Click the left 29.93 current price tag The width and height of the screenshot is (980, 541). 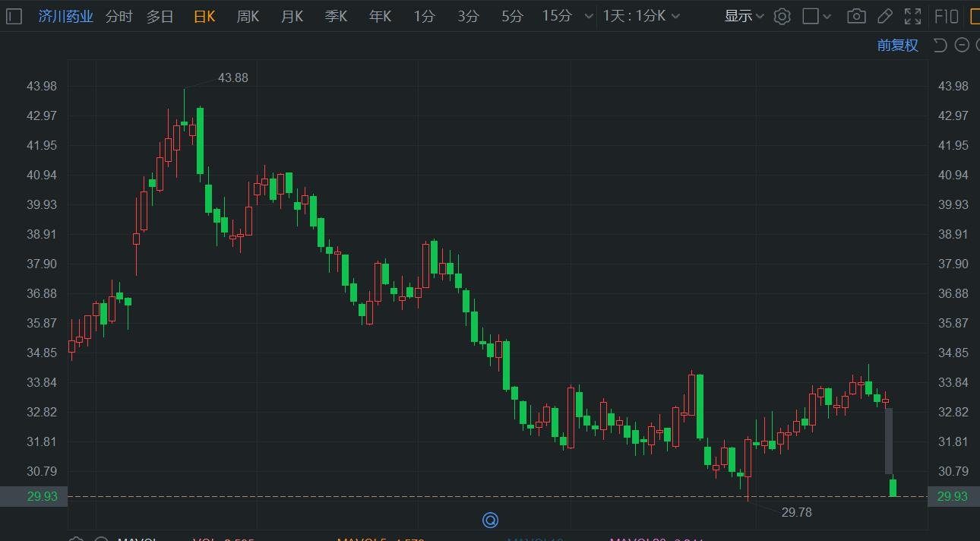34,496
